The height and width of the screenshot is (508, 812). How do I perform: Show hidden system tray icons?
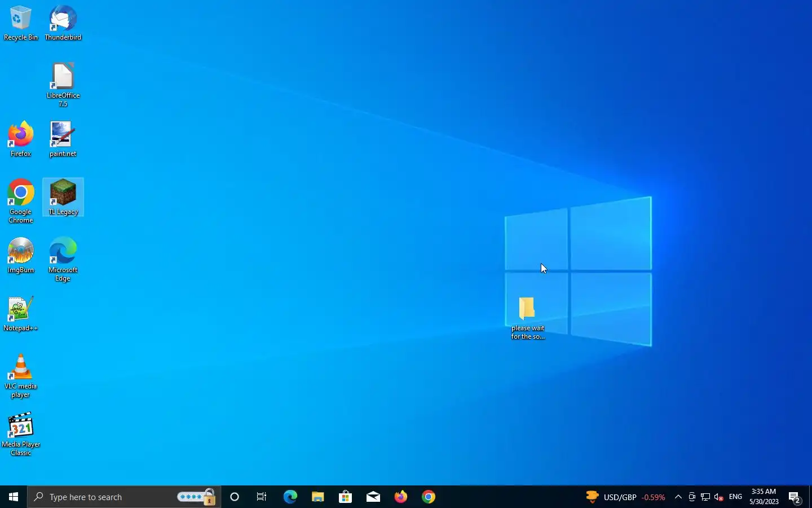(678, 497)
